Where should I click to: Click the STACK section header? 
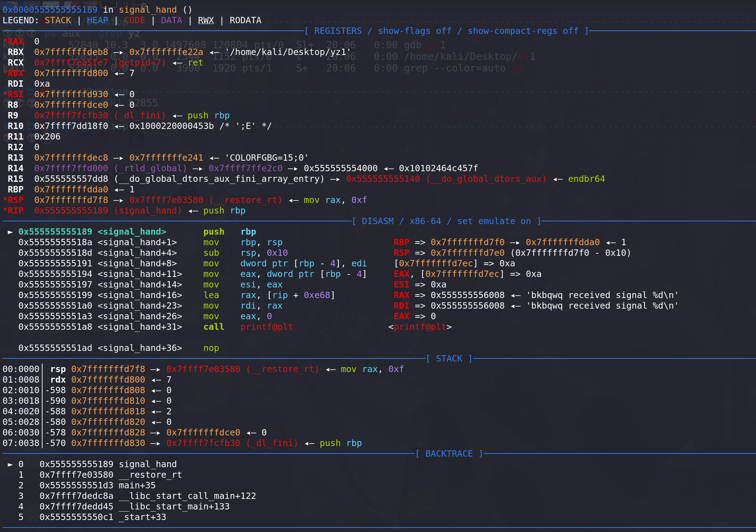449,359
